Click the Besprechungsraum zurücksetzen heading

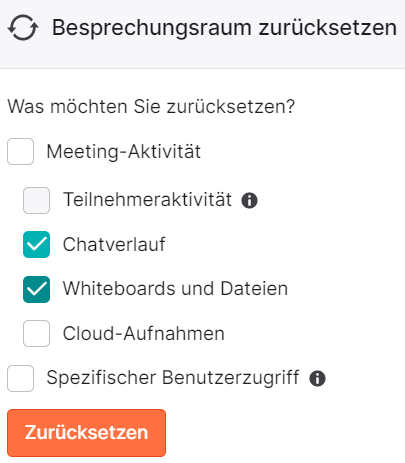tap(224, 28)
